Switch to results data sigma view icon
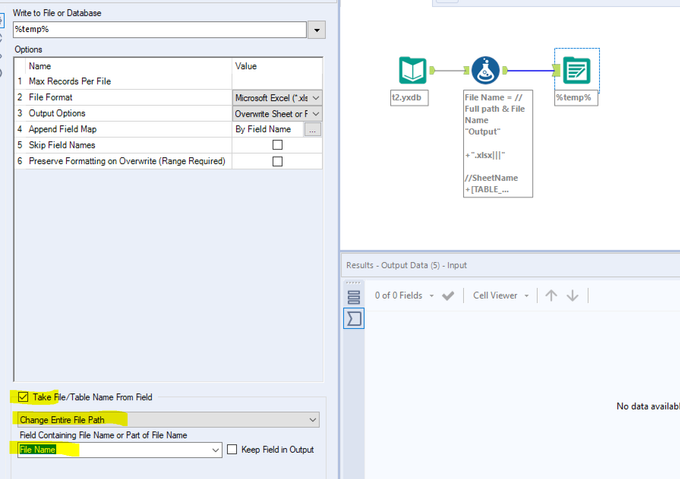 354,319
